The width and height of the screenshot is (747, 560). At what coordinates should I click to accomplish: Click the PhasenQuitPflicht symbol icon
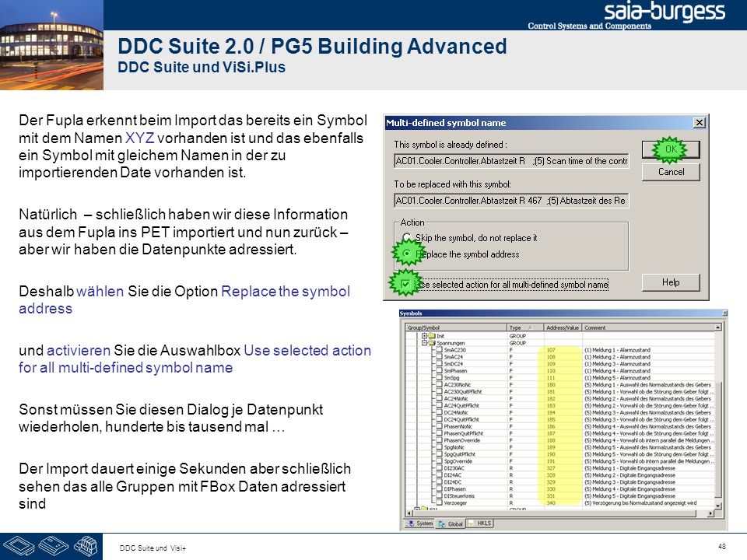tap(440, 433)
